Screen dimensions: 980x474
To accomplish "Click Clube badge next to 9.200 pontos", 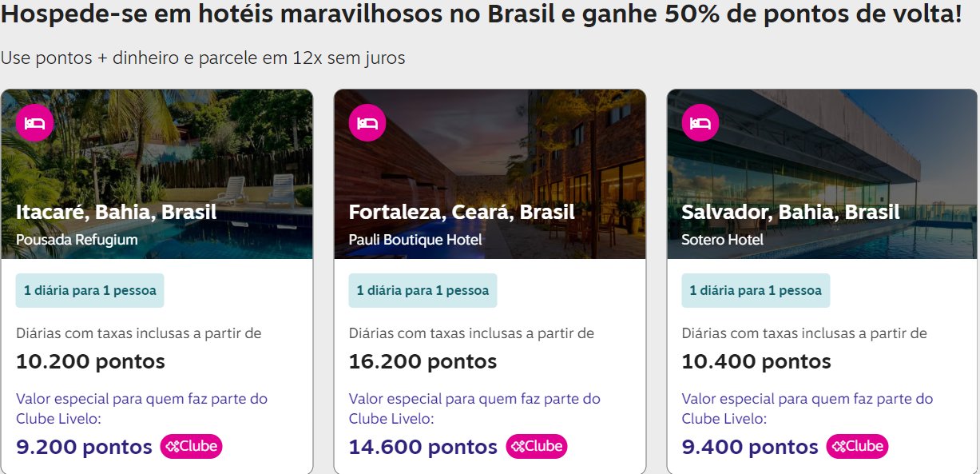I will (x=191, y=446).
